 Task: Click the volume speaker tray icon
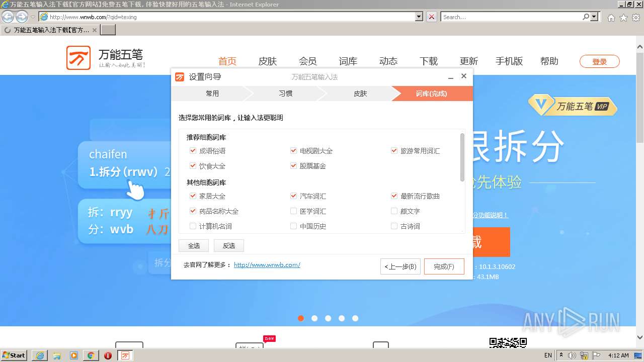click(x=572, y=355)
